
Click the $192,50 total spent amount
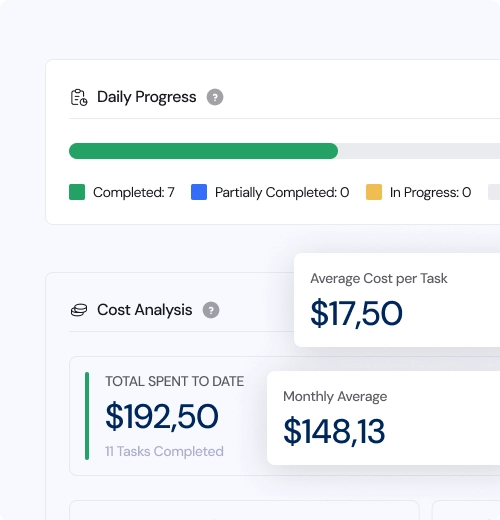coord(162,416)
